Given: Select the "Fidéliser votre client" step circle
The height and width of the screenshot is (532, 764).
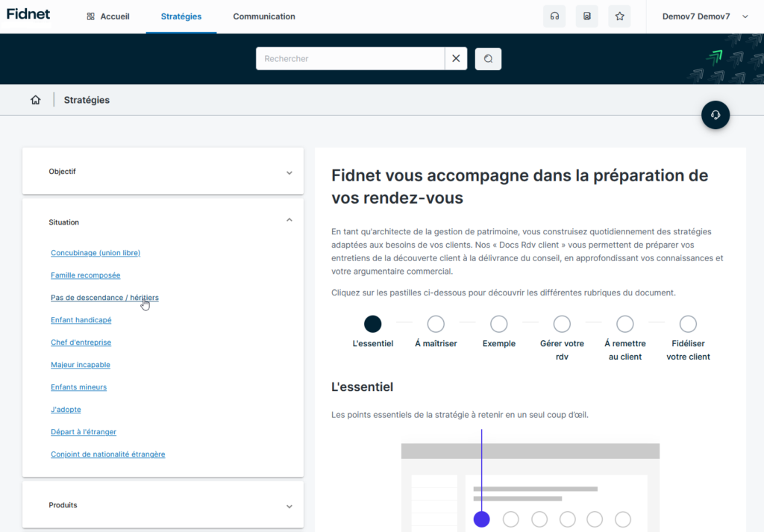Looking at the screenshot, I should coord(688,324).
